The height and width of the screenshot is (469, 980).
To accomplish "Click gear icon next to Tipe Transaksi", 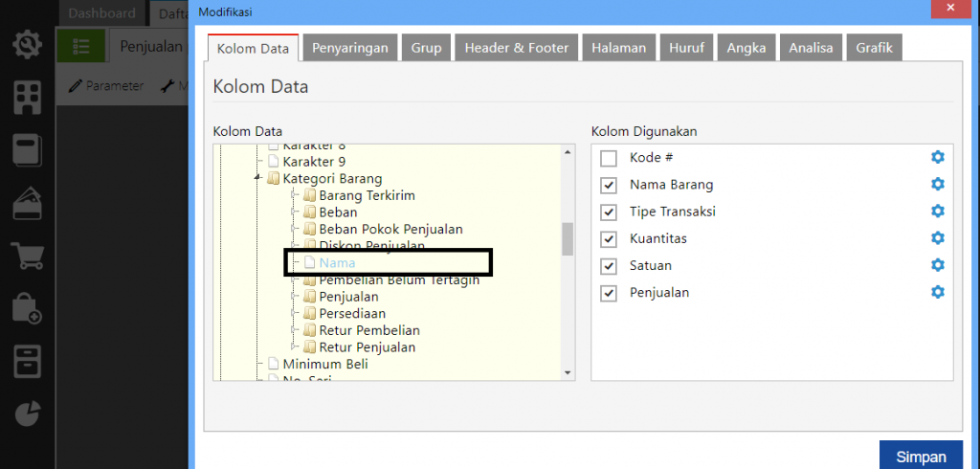I will [938, 212].
